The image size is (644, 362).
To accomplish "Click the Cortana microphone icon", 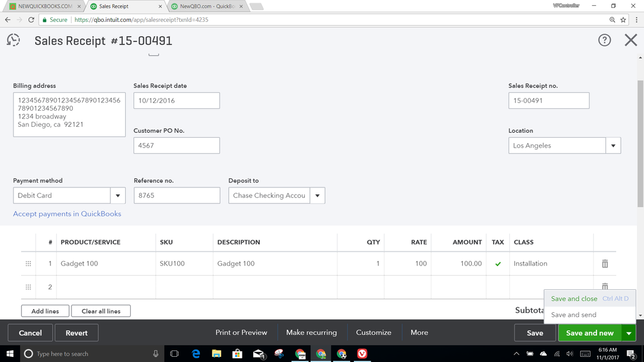I will click(x=155, y=354).
